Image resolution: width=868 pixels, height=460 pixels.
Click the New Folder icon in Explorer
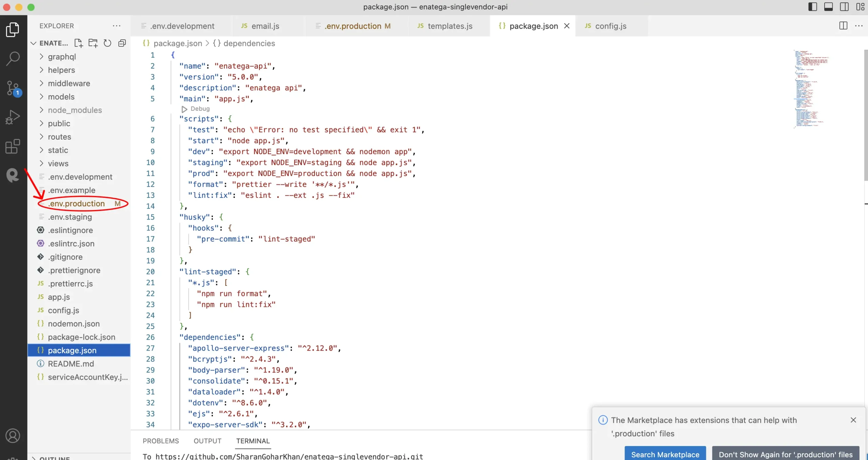93,43
